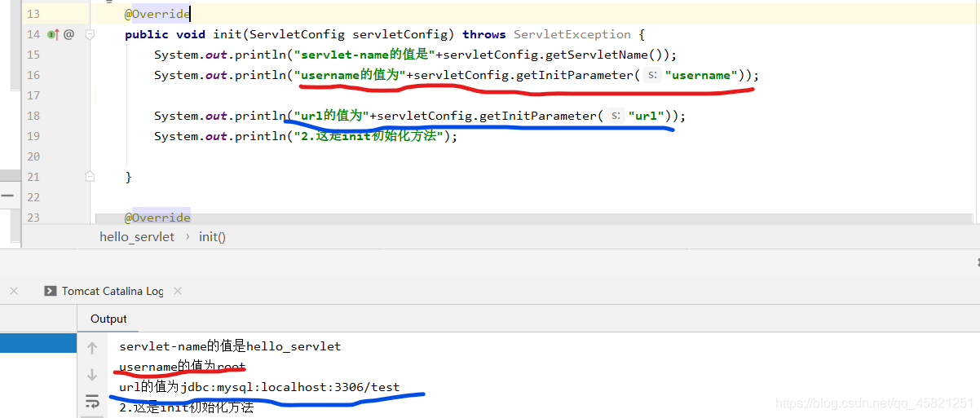Click the init() breadcrumb

(x=212, y=236)
